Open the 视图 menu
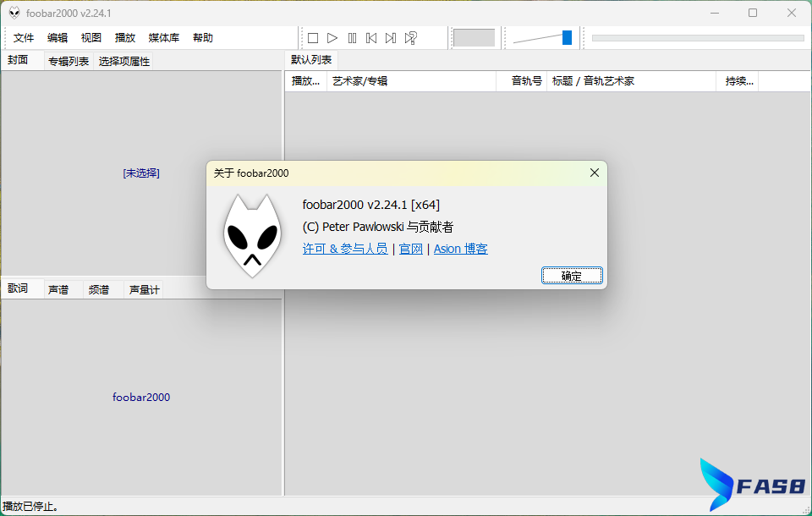Viewport: 812px width, 516px height. click(91, 38)
